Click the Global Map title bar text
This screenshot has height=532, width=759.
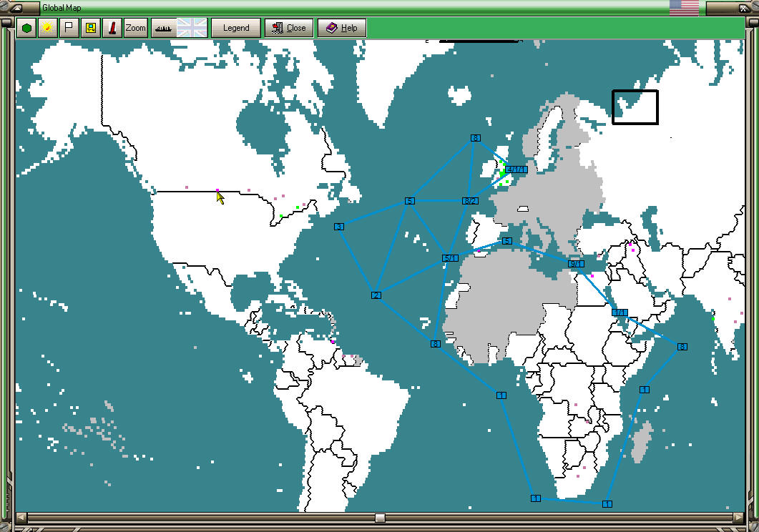pos(62,7)
